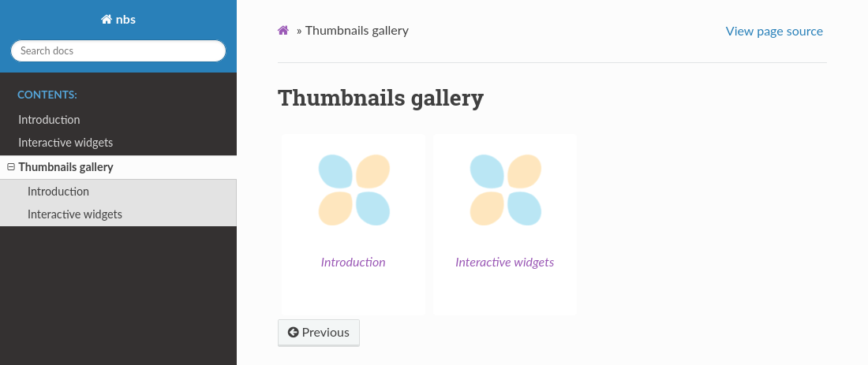This screenshot has height=365, width=868.
Task: Go to the Previous page
Action: click(319, 333)
